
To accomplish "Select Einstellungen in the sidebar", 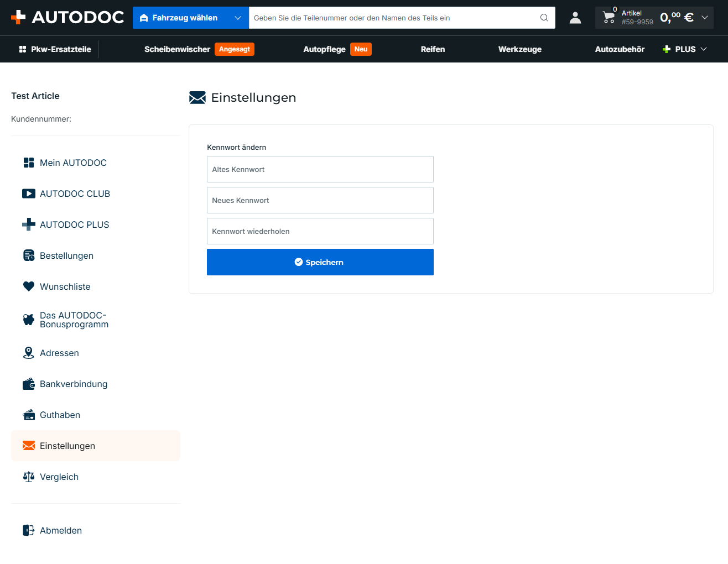I will click(96, 446).
